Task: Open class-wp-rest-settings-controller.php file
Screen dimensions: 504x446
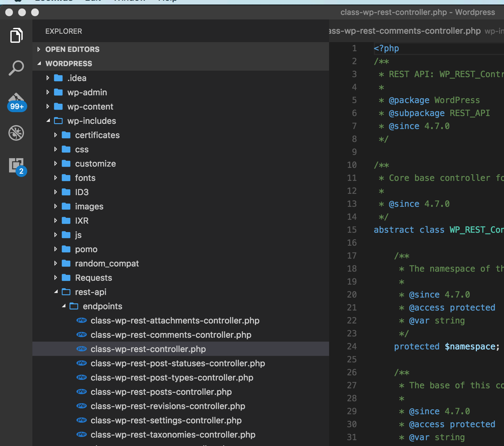Action: tap(166, 420)
